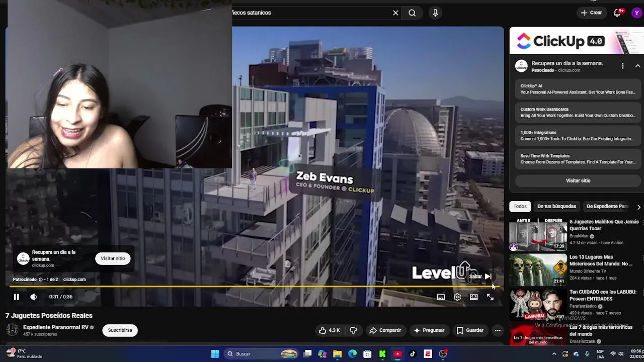This screenshot has height=362, width=644.
Task: Start voice search with microphone icon
Action: (436, 13)
